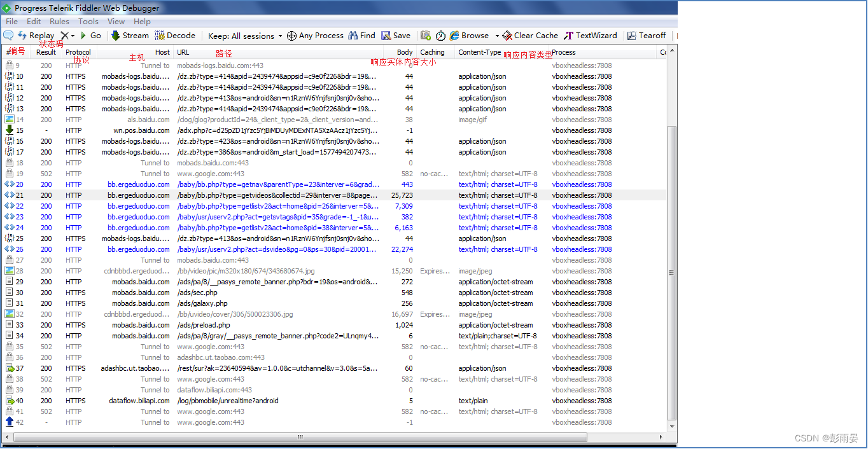Toggle Decode option in the toolbar
Viewport: 868px width, 449px height.
click(x=175, y=36)
